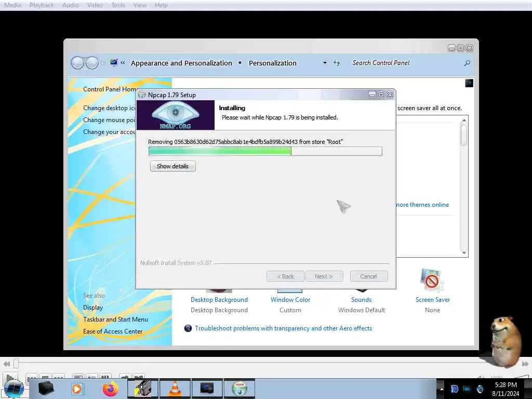The height and width of the screenshot is (399, 532).
Task: Click the Aero troubleshoot shield icon
Action: [x=188, y=328]
